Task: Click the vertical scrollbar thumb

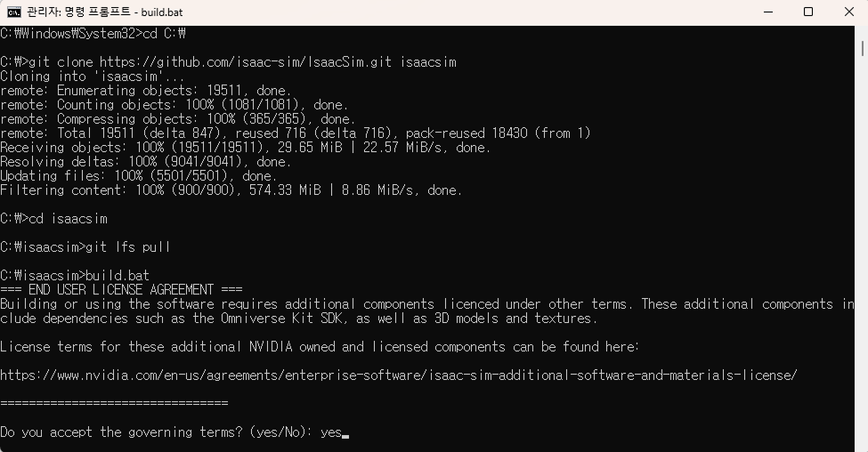Action: (862, 48)
